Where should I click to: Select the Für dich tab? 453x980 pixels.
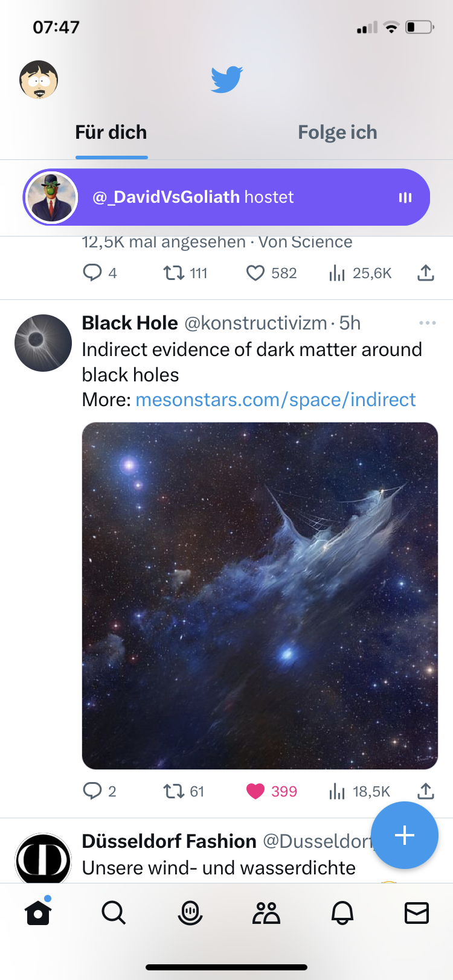click(111, 133)
